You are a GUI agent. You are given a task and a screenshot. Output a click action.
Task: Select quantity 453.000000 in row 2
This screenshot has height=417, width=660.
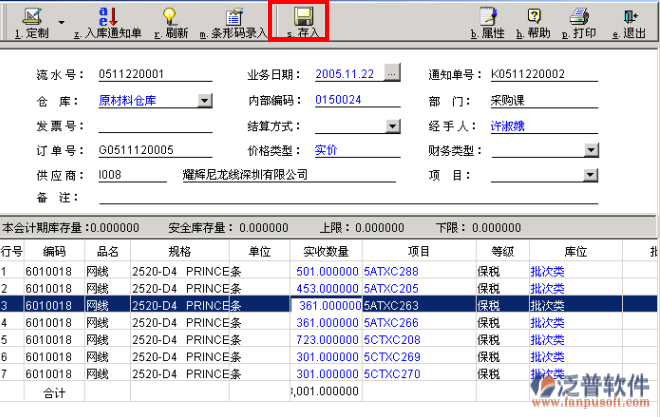pyautogui.click(x=327, y=289)
